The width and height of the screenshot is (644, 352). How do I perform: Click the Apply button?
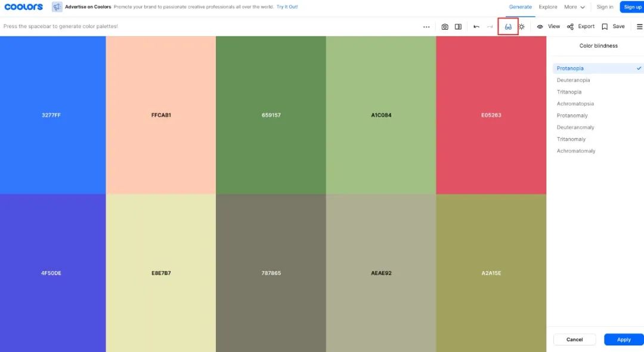point(624,339)
